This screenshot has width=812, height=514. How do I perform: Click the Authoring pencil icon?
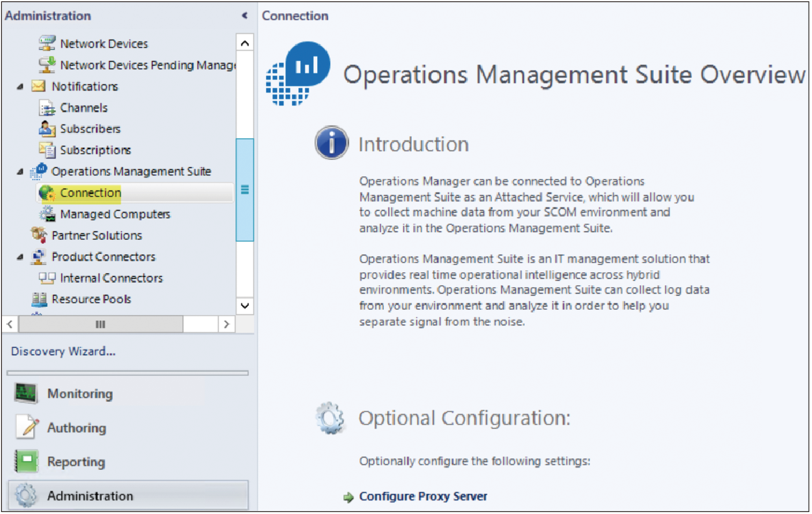26,428
